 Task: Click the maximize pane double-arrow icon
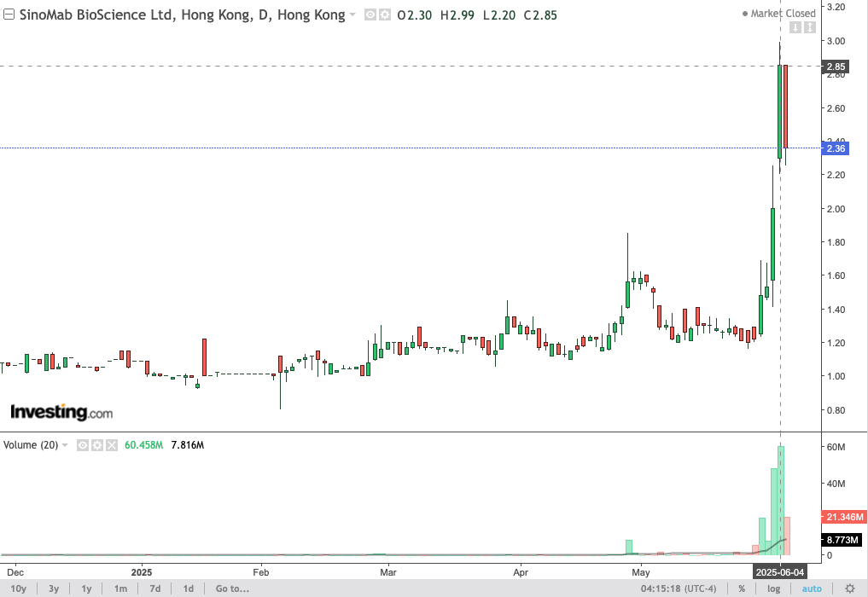click(809, 27)
